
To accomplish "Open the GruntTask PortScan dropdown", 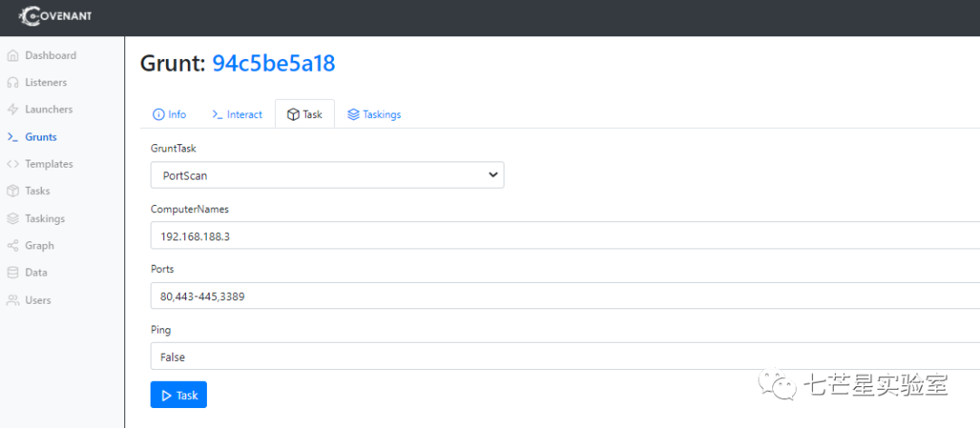I will (x=327, y=175).
